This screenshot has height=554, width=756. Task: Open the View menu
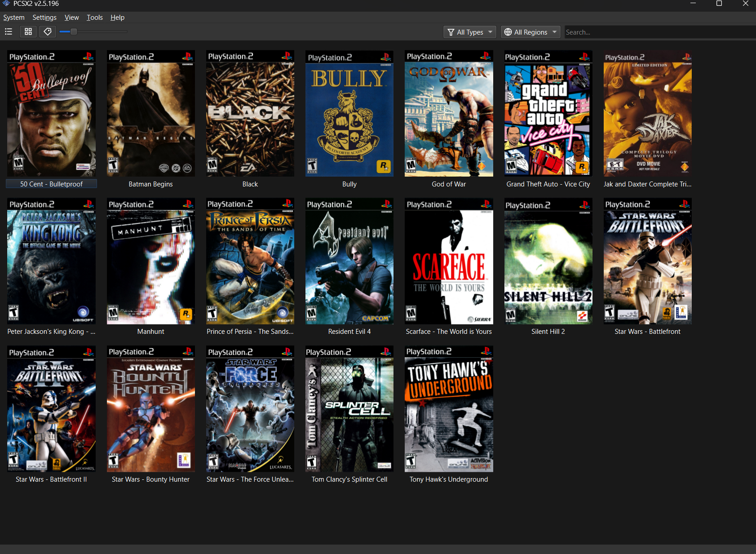[x=71, y=18]
